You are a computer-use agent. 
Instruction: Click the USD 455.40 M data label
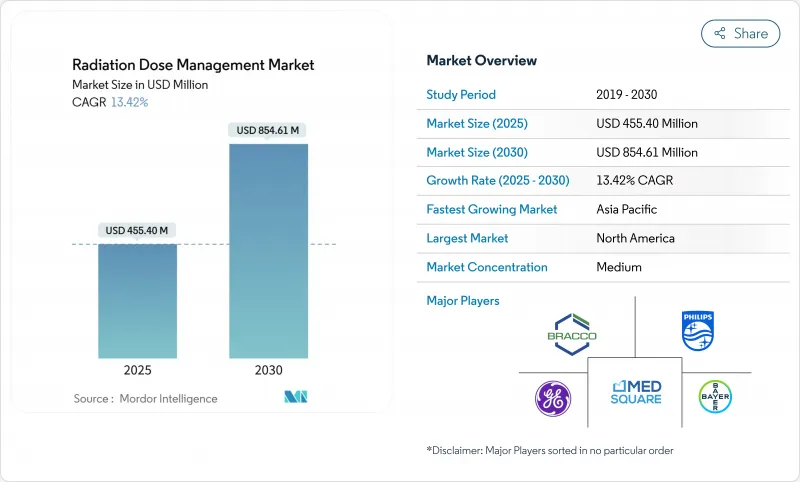[x=137, y=230]
